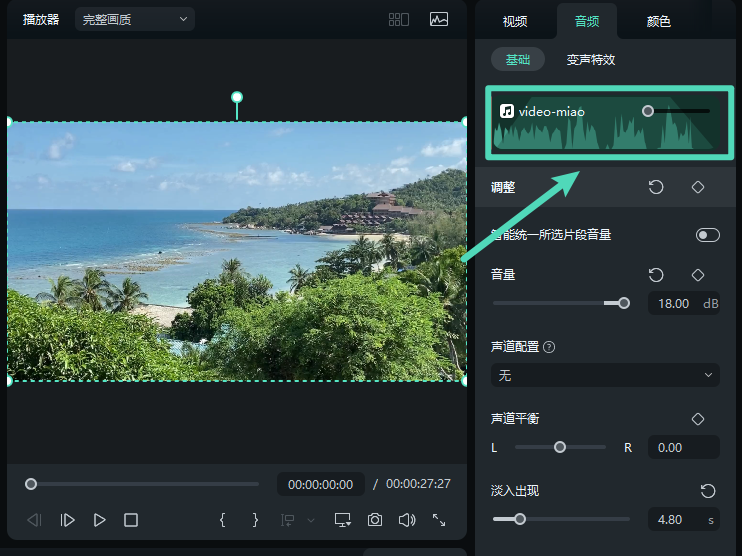Stop the playback
Screen dimensions: 742x556
point(131,521)
